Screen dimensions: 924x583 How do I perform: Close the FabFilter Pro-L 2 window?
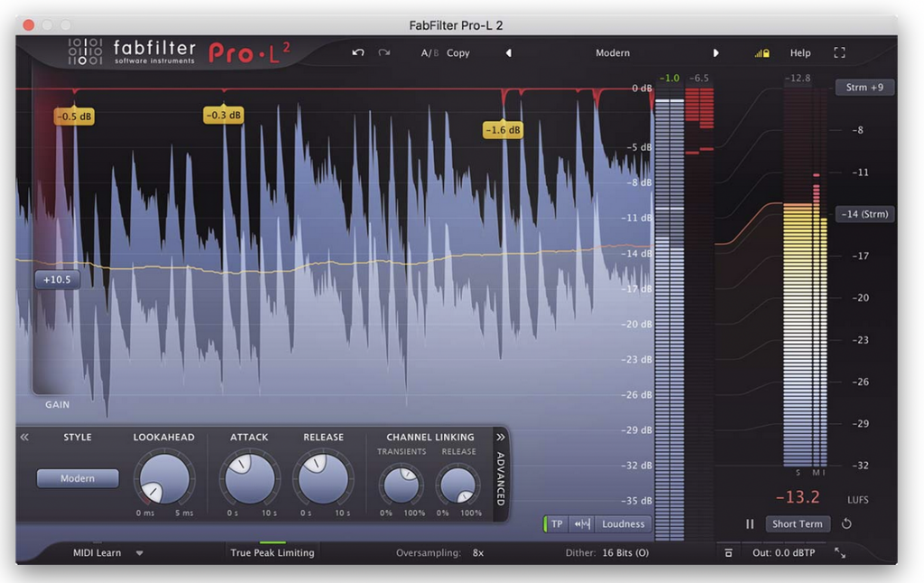tap(28, 24)
